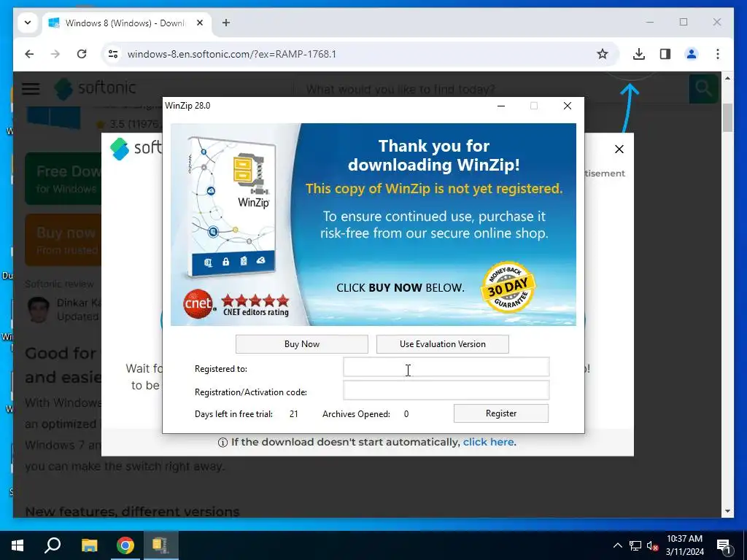Click the scrollbar down arrow

pyautogui.click(x=727, y=511)
